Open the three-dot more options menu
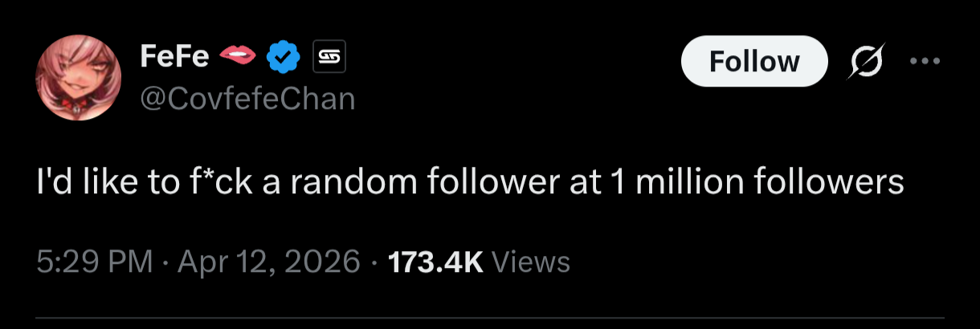The width and height of the screenshot is (980, 329). (x=923, y=61)
